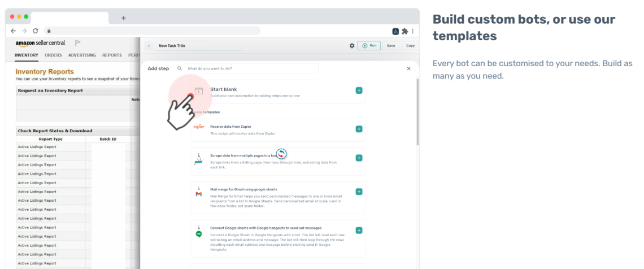Select 'Receive data from Zapier' title
Image resolution: width=644 pixels, height=269 pixels.
click(230, 127)
